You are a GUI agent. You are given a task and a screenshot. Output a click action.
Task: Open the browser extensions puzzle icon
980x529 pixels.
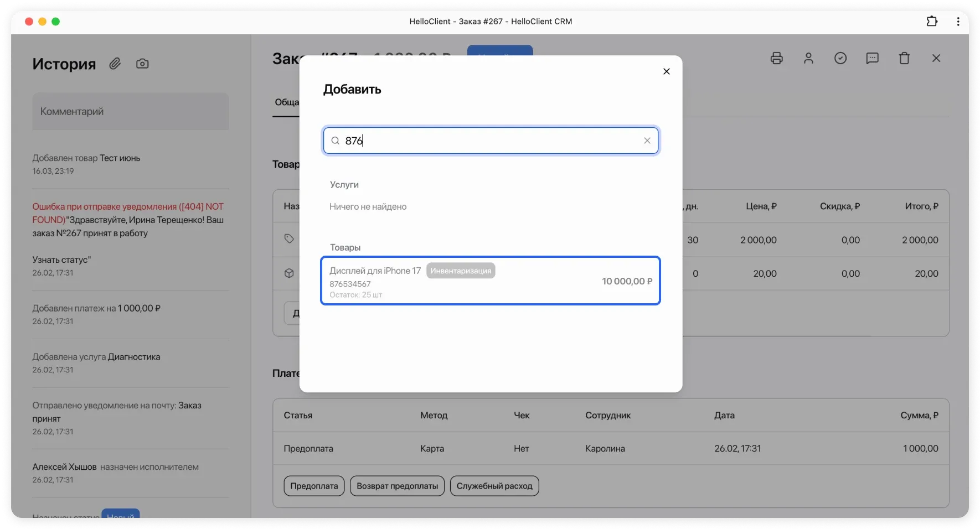point(932,22)
